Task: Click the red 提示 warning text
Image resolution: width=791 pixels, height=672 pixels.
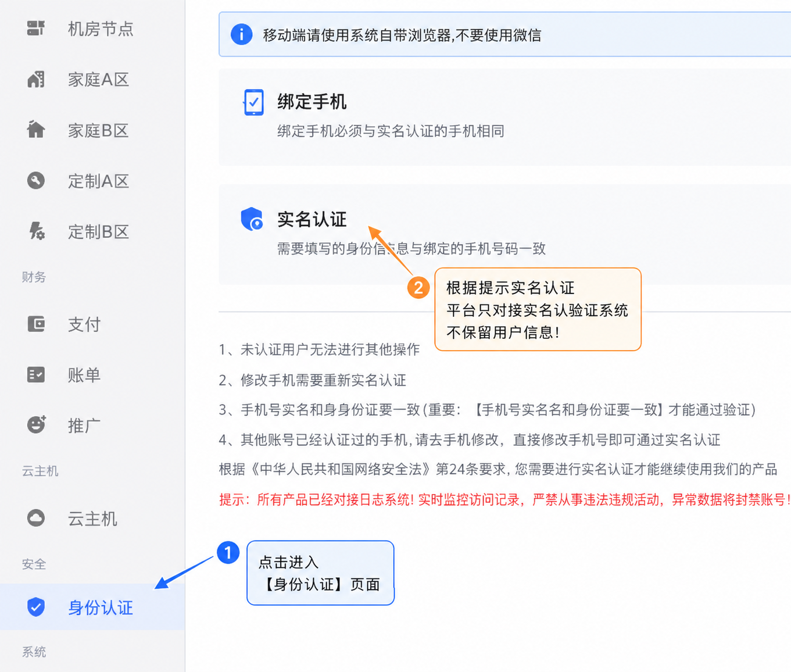Action: tap(504, 499)
